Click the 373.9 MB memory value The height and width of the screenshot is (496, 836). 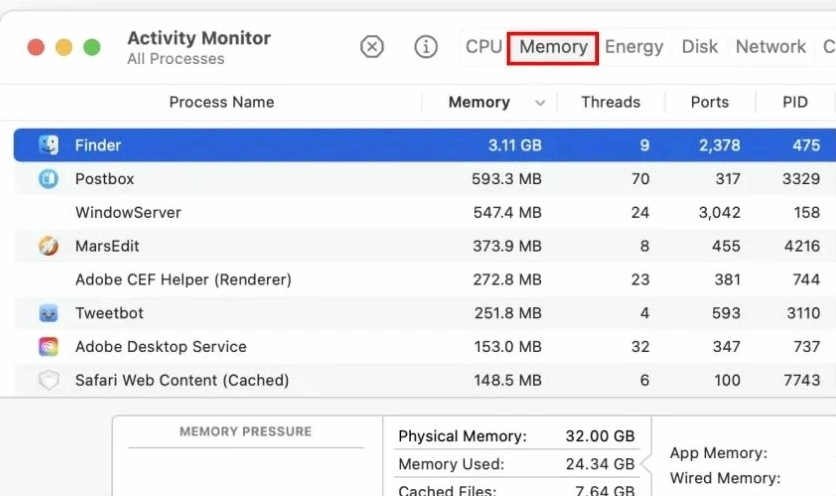coord(507,246)
